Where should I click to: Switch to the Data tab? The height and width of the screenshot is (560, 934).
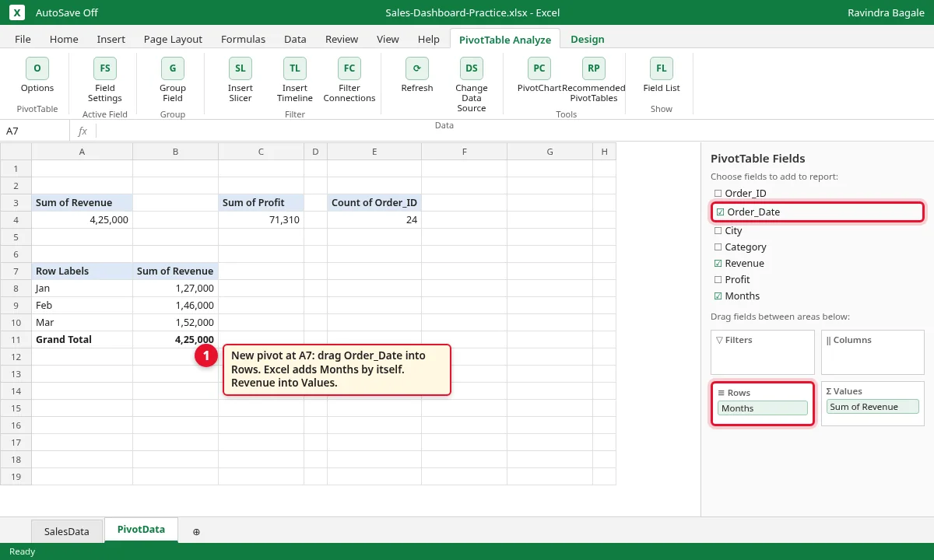point(295,39)
